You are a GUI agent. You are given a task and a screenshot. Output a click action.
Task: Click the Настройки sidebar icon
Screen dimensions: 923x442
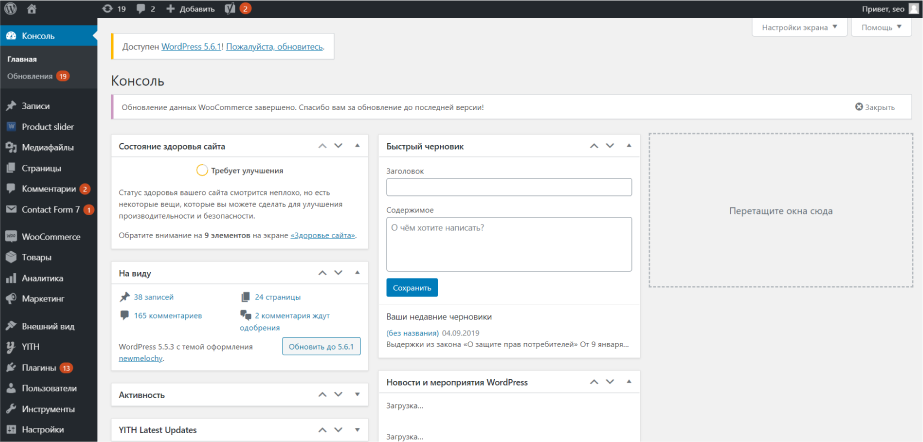11,430
